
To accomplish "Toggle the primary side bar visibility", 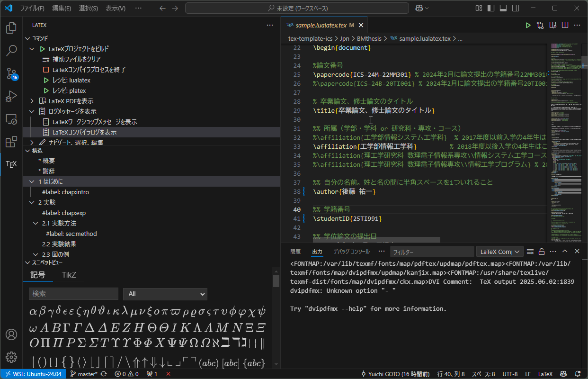I will point(490,8).
